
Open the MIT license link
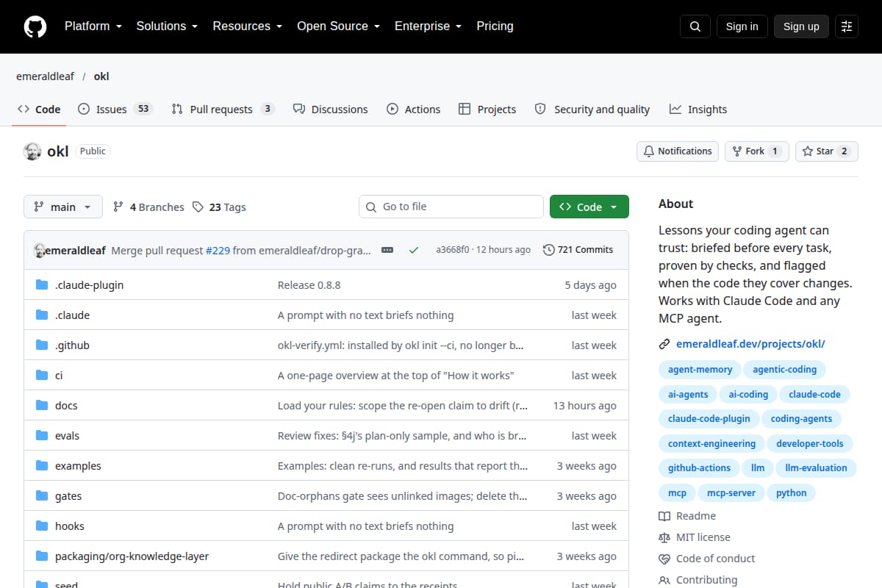pyautogui.click(x=695, y=537)
